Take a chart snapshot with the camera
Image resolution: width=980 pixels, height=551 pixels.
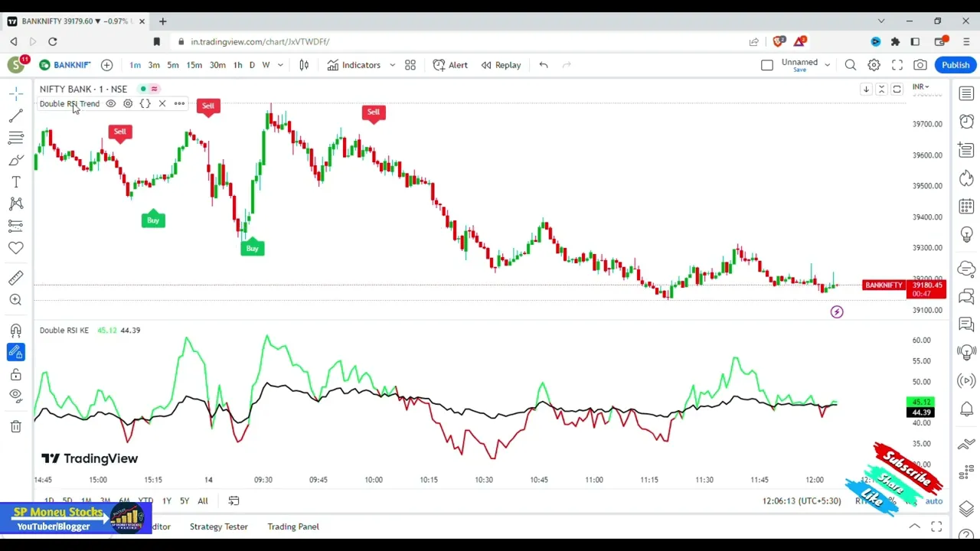[920, 65]
